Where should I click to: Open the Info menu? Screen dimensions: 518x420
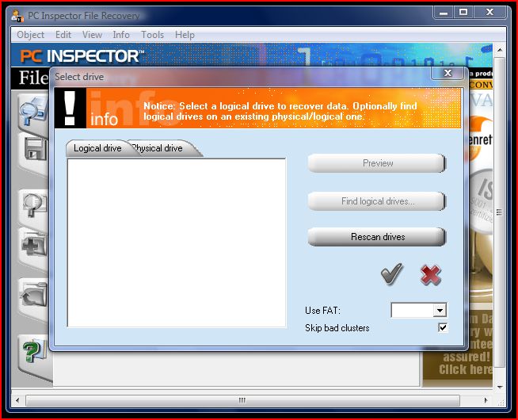click(x=121, y=35)
